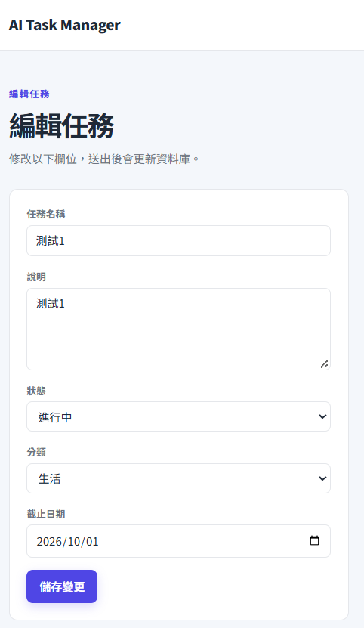Select the month 10 in the date field
The height and width of the screenshot is (628, 364).
[74, 542]
